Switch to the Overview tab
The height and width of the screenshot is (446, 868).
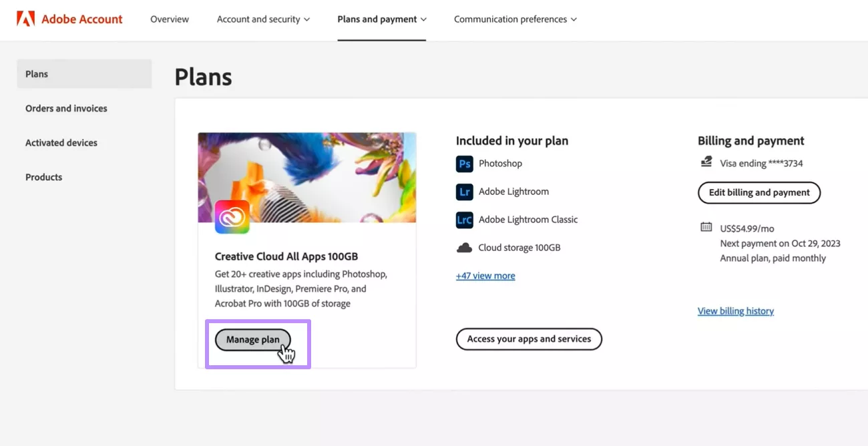pos(169,19)
